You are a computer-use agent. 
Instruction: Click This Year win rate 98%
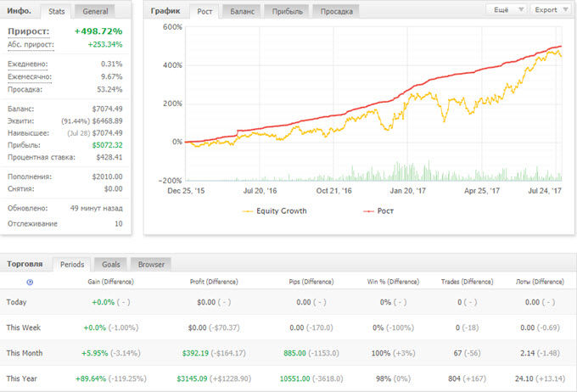383,378
